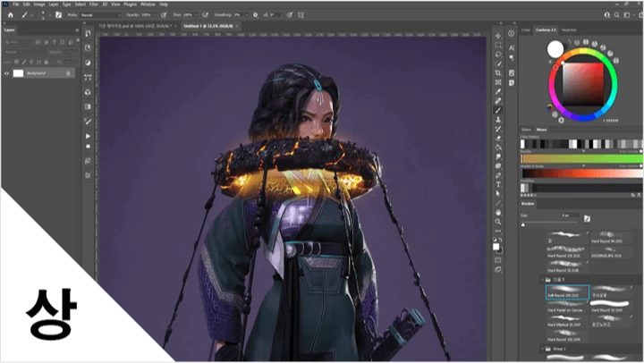Toggle lock transparent pixels in Layers panel

16,62
